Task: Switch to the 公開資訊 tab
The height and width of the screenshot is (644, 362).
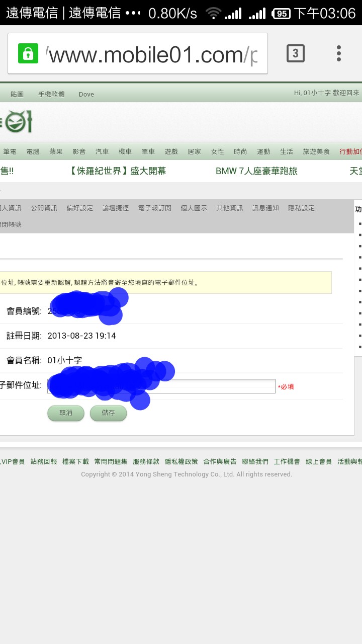Action: click(x=44, y=208)
